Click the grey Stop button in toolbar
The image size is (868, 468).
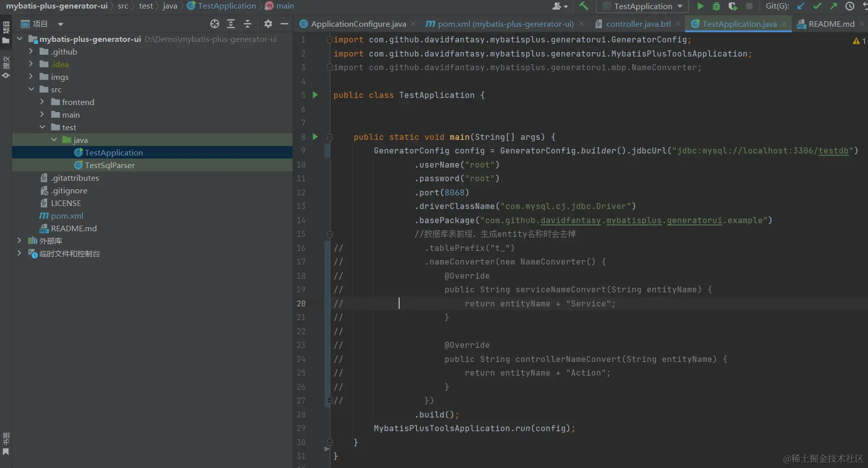tap(749, 6)
